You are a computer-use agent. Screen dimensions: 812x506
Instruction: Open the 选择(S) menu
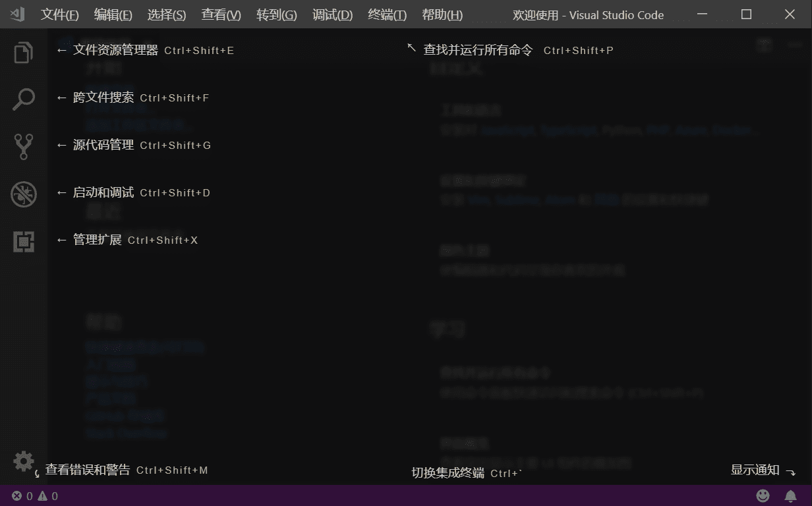166,14
